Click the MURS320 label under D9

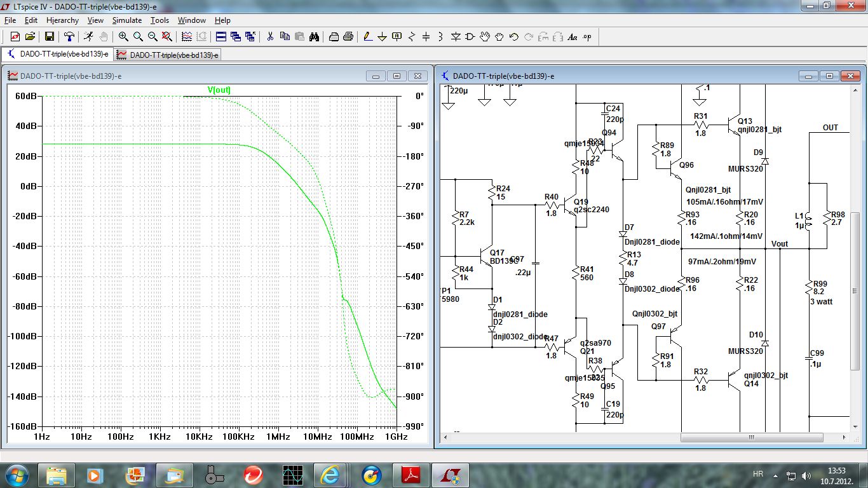[x=745, y=168]
